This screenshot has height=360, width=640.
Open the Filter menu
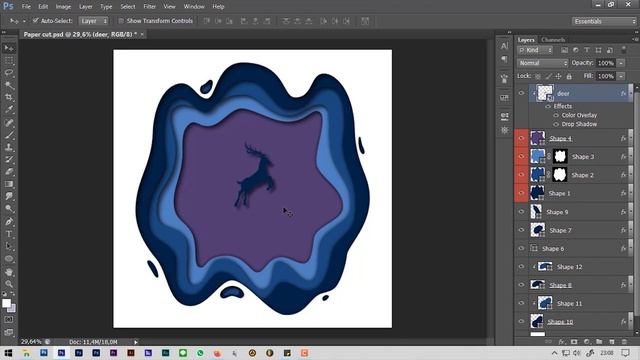[x=149, y=7]
